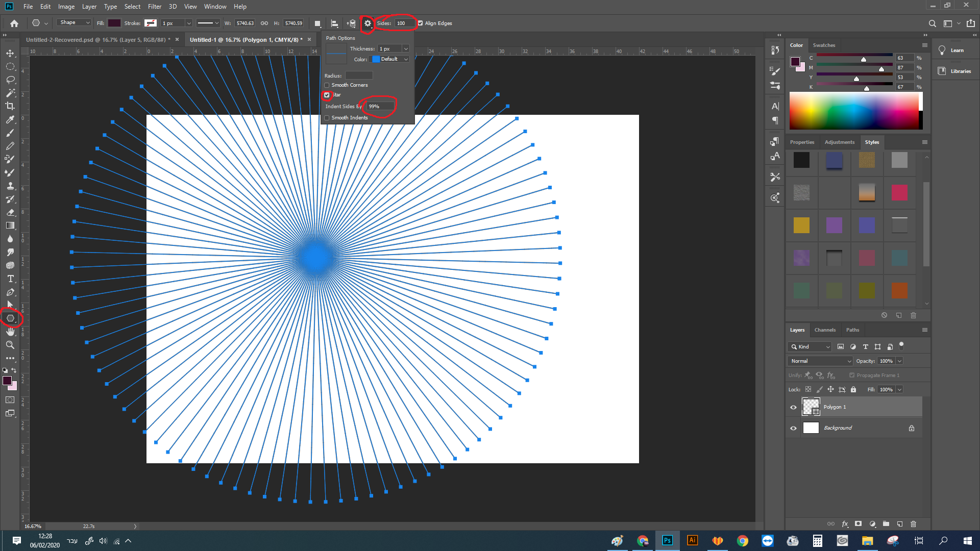Open the path Color Default dropdown
The image size is (980, 551).
tap(390, 59)
